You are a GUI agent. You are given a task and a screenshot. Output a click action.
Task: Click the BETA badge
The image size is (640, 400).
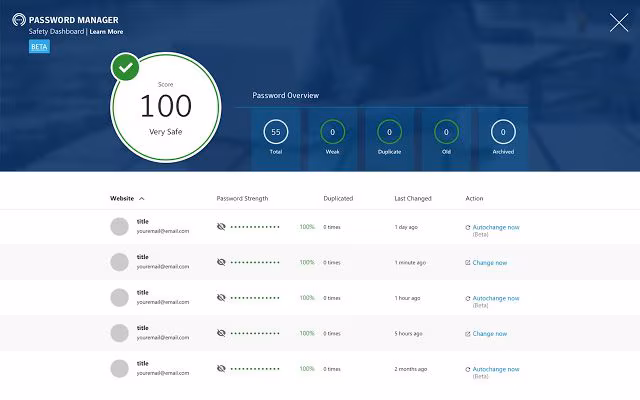39,47
